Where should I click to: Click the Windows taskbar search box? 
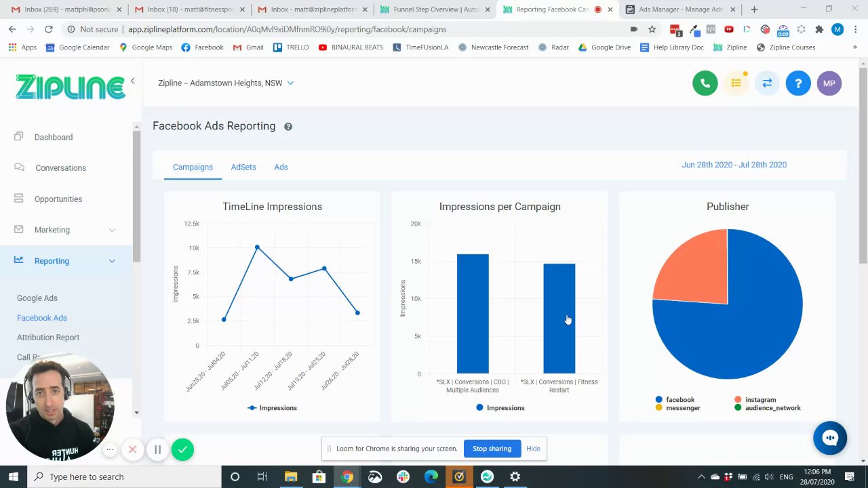(125, 476)
